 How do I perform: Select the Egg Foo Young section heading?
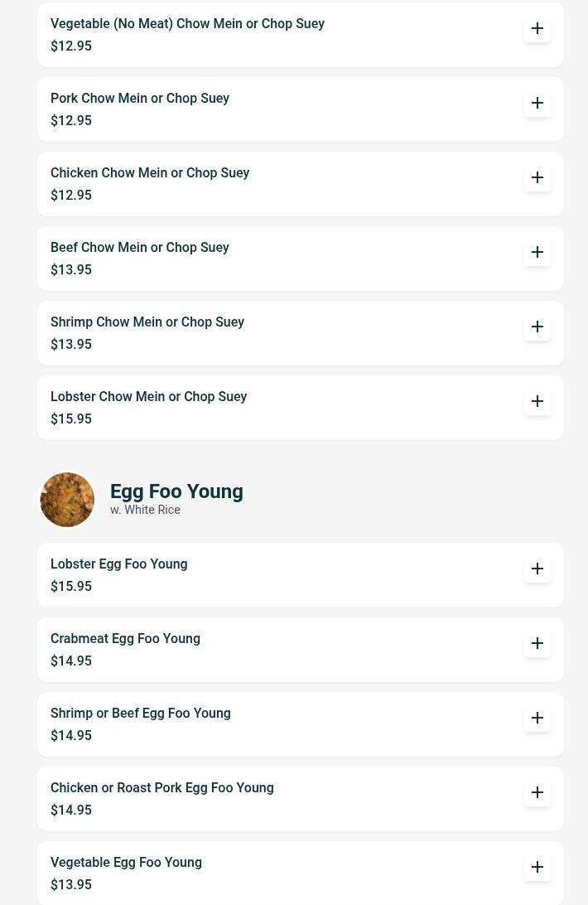pos(176,491)
